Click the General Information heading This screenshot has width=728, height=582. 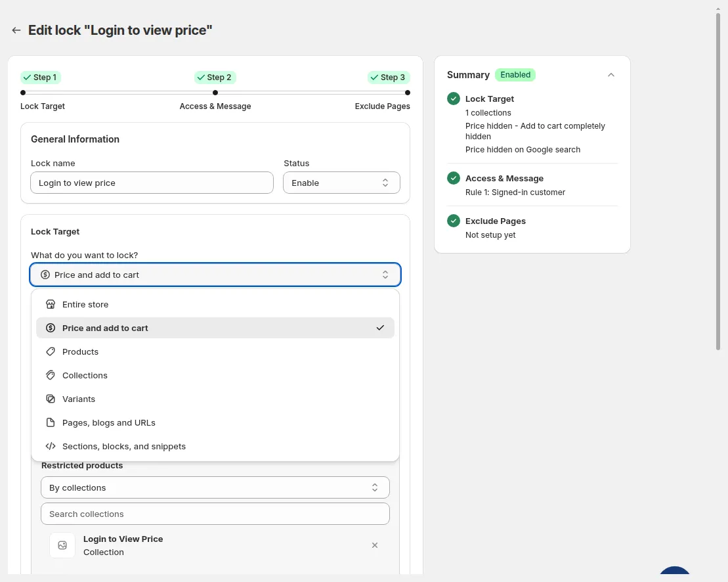pyautogui.click(x=75, y=139)
